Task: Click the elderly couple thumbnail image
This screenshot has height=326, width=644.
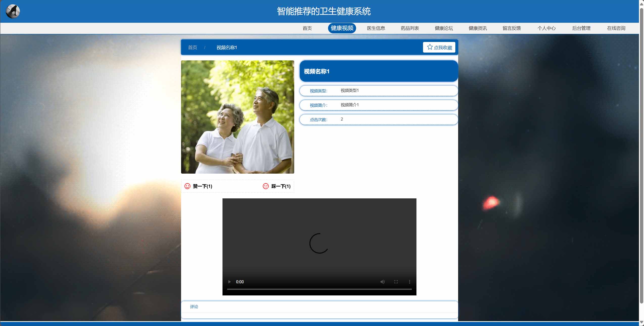Action: click(x=237, y=117)
